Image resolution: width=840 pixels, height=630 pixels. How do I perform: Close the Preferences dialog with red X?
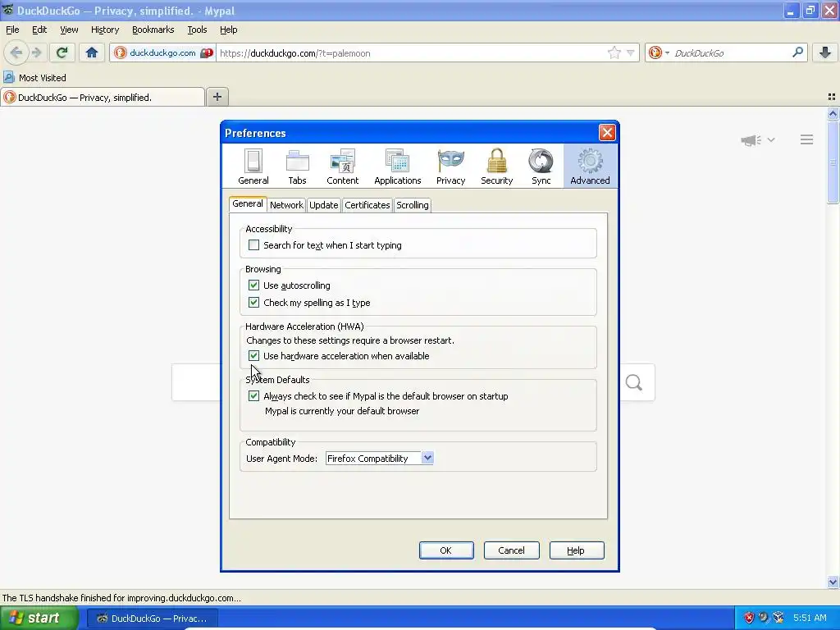(607, 132)
